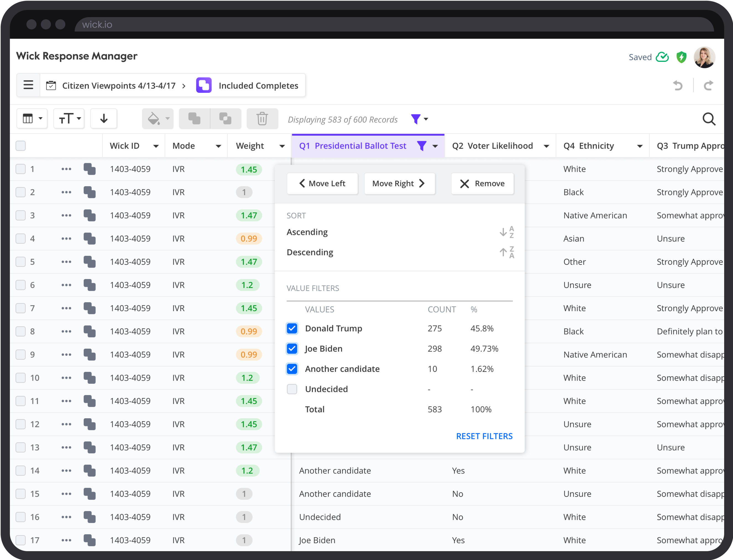Click the sort down arrow button
The width and height of the screenshot is (733, 560).
(x=104, y=119)
